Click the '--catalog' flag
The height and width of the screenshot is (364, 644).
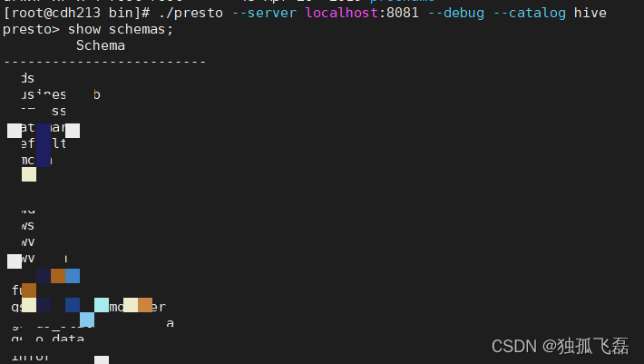(529, 13)
